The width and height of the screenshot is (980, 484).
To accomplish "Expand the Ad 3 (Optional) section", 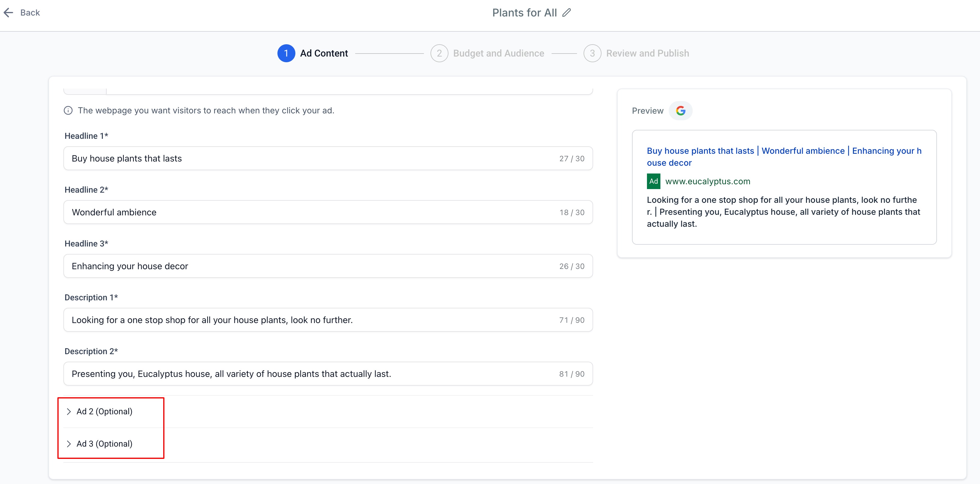I will (328, 444).
